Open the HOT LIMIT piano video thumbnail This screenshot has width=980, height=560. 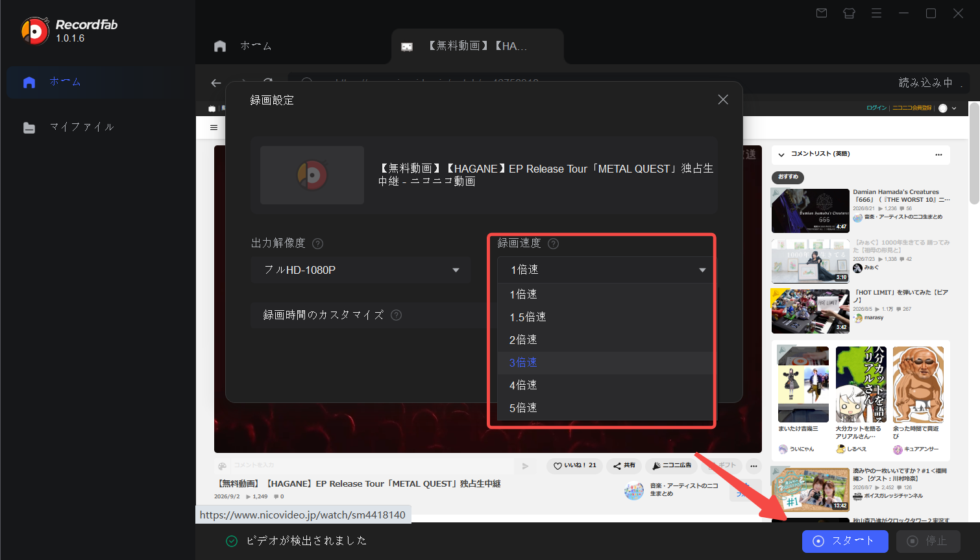[811, 311]
